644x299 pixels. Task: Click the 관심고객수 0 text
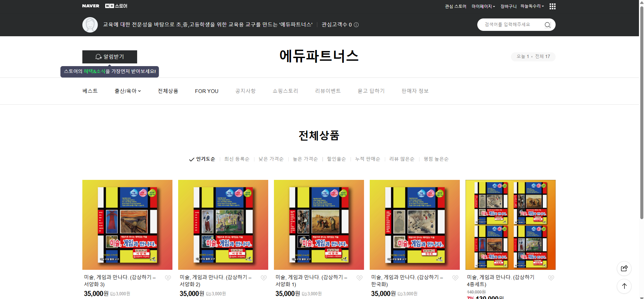pyautogui.click(x=337, y=25)
